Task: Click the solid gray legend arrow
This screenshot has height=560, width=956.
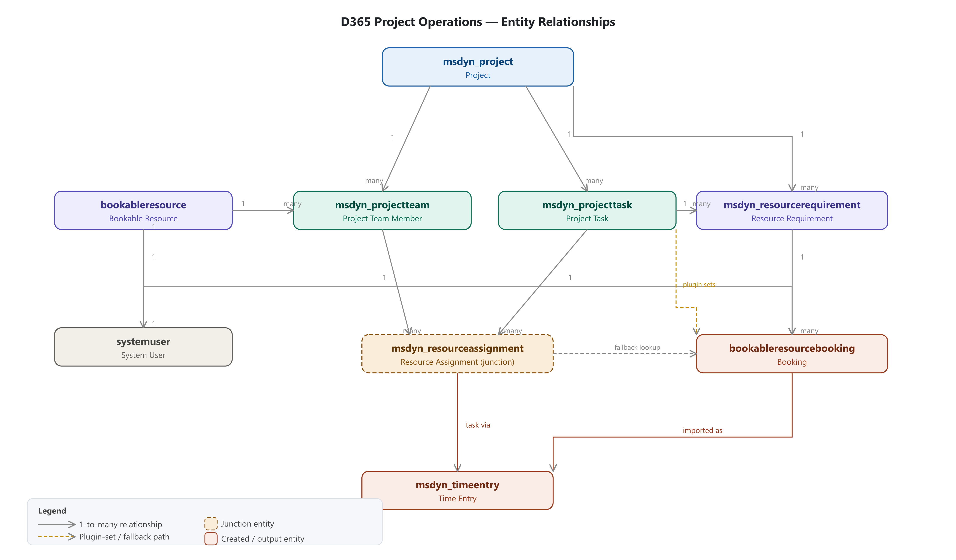Action: pos(57,524)
